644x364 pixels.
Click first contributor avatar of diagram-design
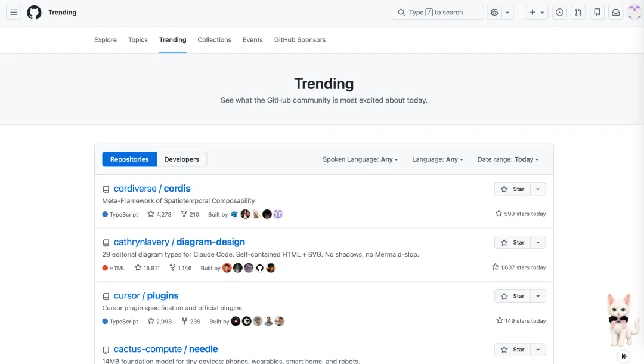point(227,268)
